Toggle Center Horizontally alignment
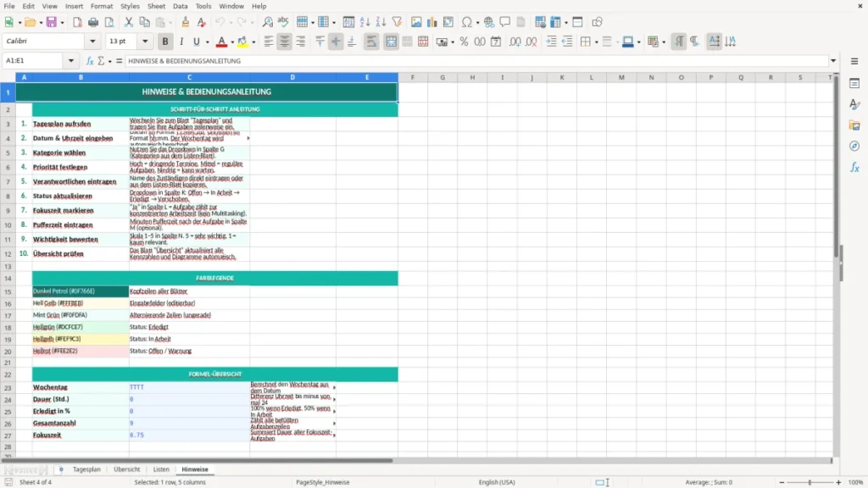The width and height of the screenshot is (868, 488). pyautogui.click(x=285, y=42)
